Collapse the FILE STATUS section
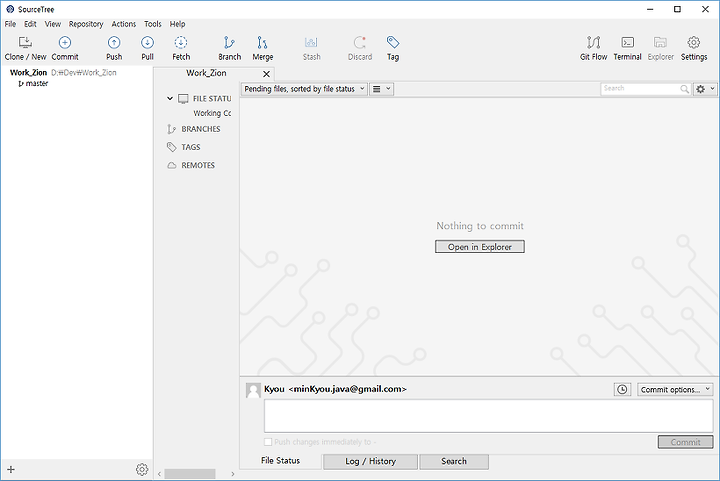 pos(170,98)
